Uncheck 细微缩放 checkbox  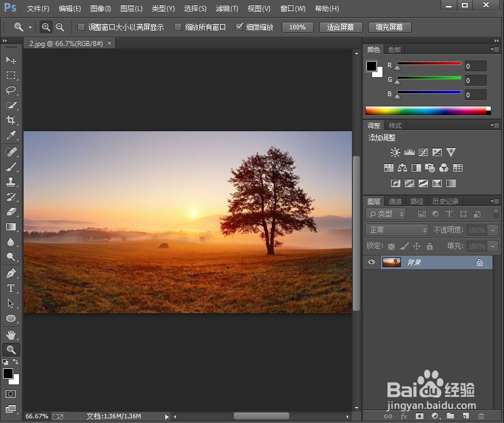[x=239, y=27]
